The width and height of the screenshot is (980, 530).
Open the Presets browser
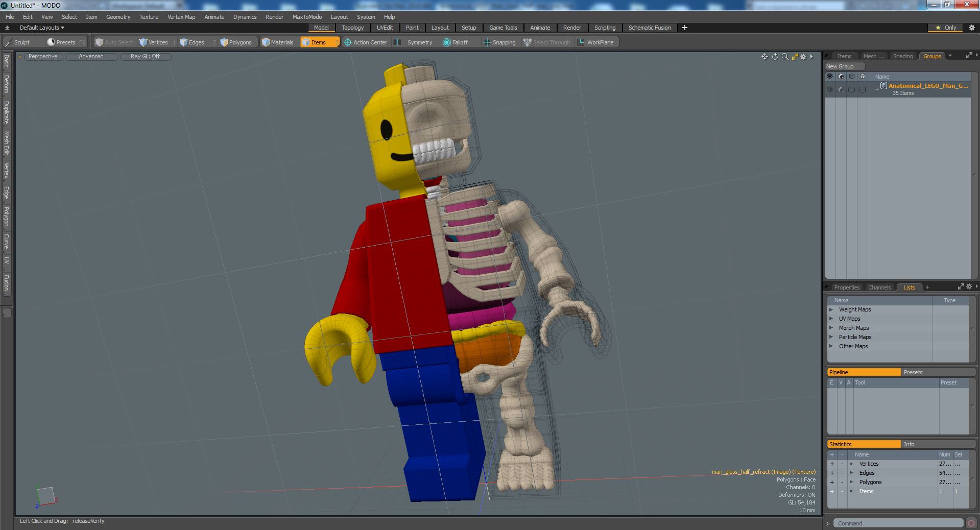[x=66, y=42]
